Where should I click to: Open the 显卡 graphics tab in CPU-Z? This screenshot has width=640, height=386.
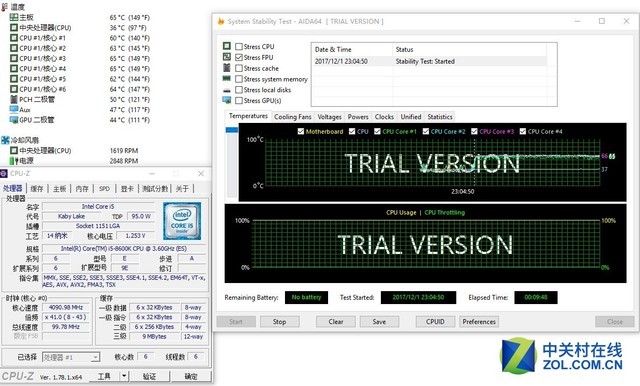pos(127,189)
